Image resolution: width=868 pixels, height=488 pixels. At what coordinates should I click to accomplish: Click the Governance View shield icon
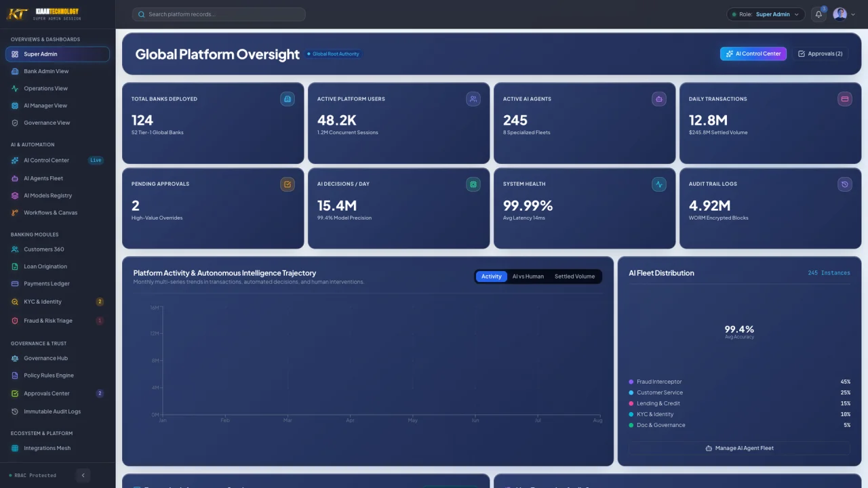16,123
